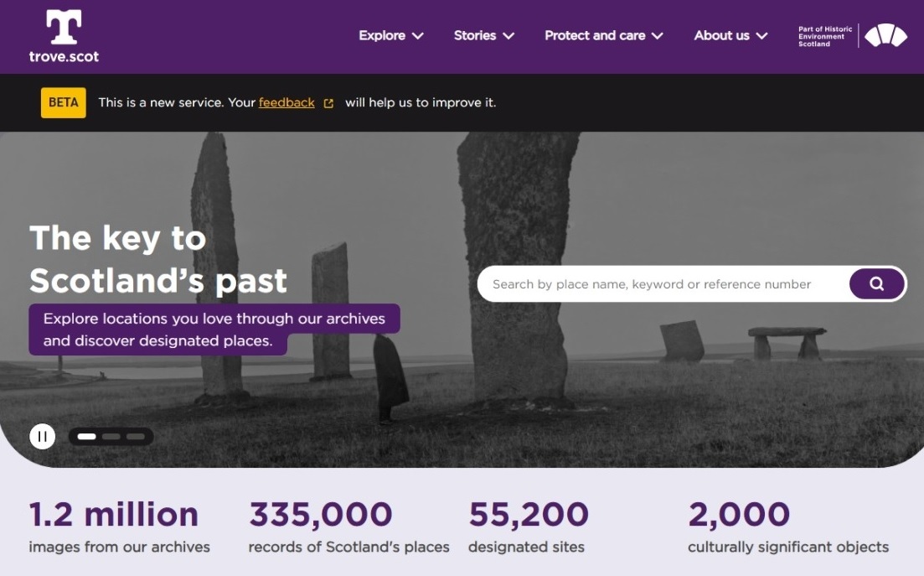Click the place name search field

click(653, 283)
